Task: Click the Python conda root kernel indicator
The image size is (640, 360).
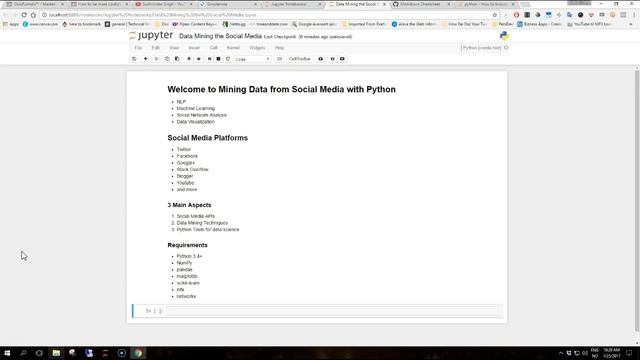Action: pos(481,48)
